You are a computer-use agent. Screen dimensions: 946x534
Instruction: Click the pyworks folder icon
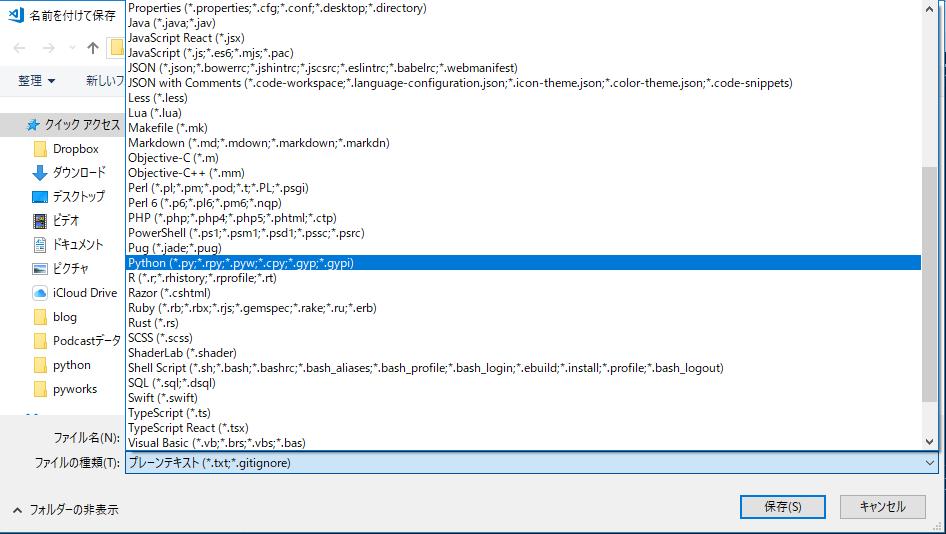40,390
